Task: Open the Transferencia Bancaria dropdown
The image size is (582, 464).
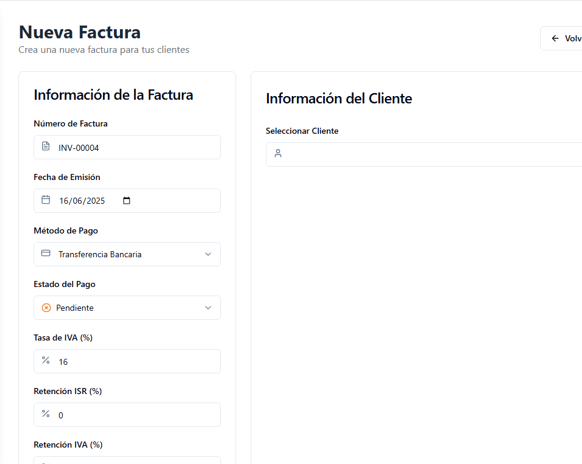Action: tap(127, 254)
